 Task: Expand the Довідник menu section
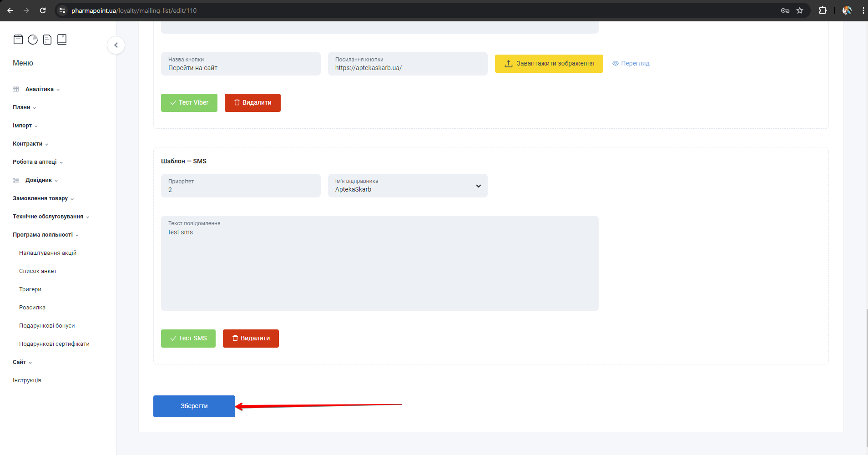39,180
